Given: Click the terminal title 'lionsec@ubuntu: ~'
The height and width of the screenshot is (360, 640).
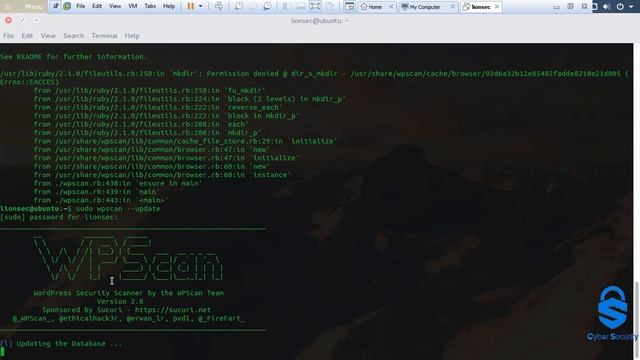Looking at the screenshot, I should pos(320,20).
